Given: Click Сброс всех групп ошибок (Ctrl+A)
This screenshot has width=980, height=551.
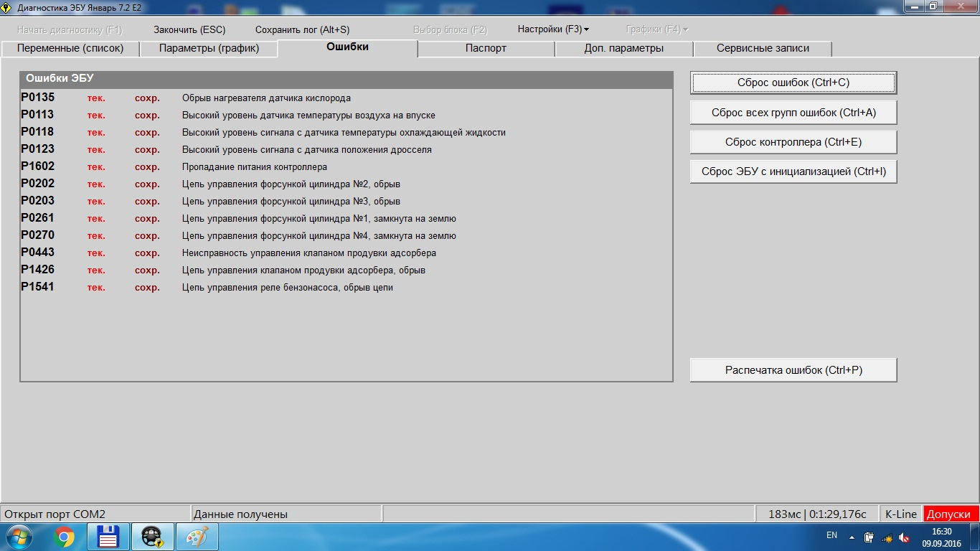Looking at the screenshot, I should 793,113.
